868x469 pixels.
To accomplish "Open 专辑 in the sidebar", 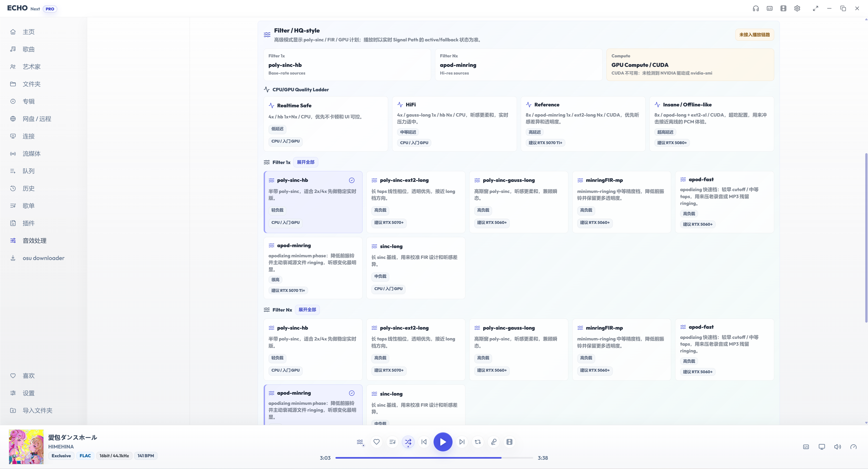I will tap(43, 101).
